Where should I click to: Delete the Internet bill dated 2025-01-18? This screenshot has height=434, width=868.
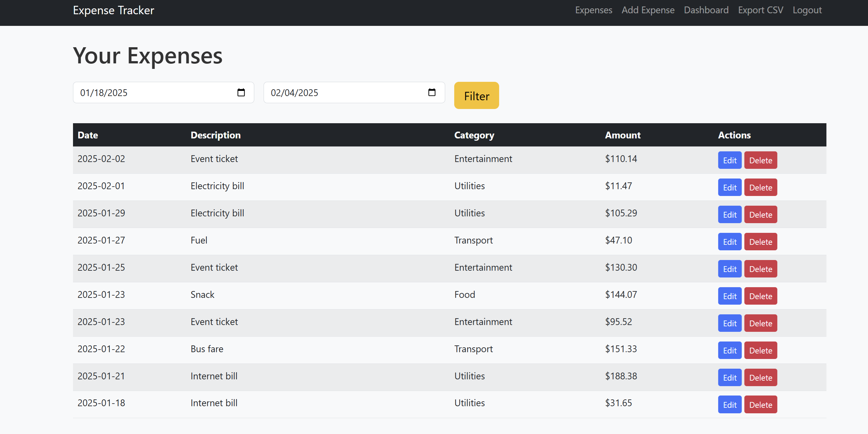pos(760,404)
